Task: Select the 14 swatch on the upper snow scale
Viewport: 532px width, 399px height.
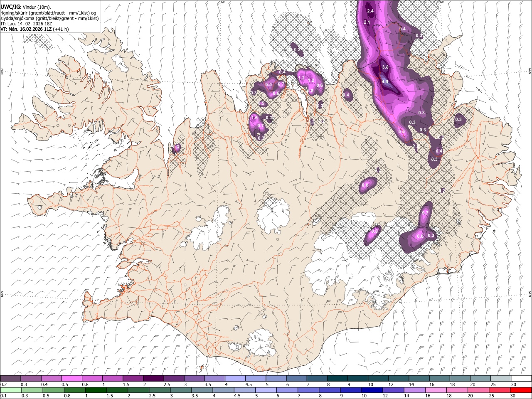Action: pyautogui.click(x=419, y=378)
